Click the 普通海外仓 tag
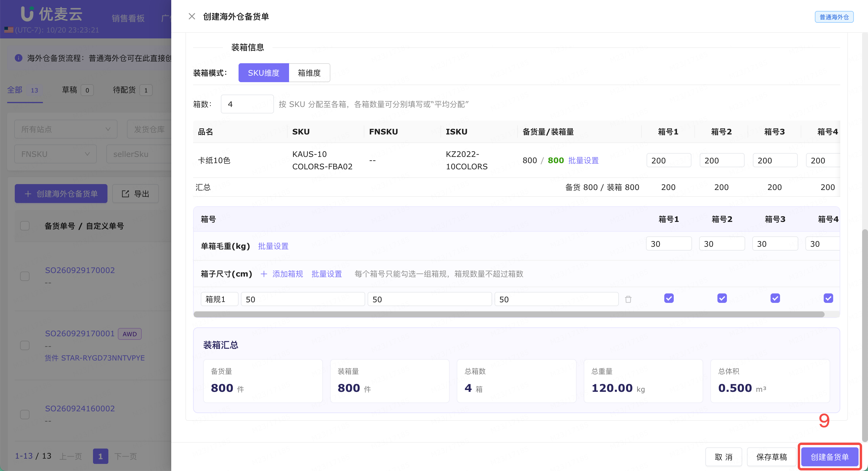The height and width of the screenshot is (471, 868). coord(834,17)
